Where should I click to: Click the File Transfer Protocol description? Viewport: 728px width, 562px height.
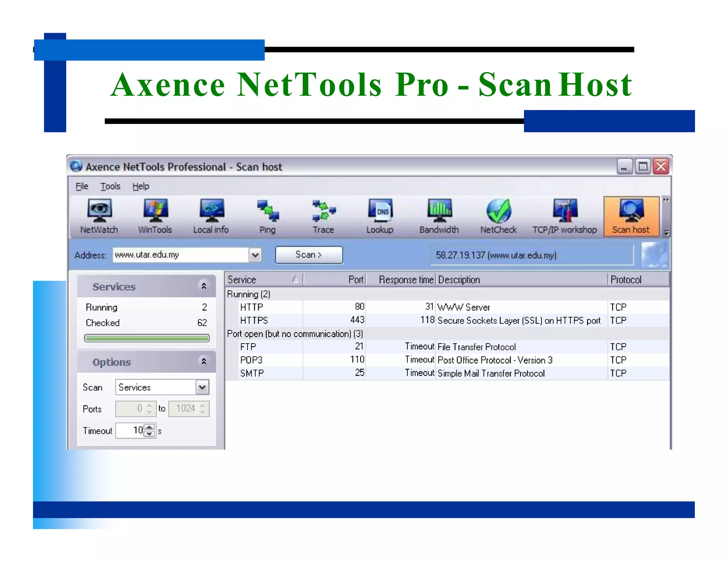click(477, 347)
